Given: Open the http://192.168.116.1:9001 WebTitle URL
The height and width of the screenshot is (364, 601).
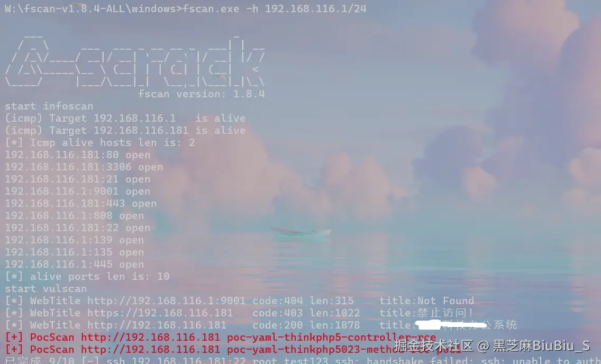Looking at the screenshot, I should pyautogui.click(x=166, y=301).
